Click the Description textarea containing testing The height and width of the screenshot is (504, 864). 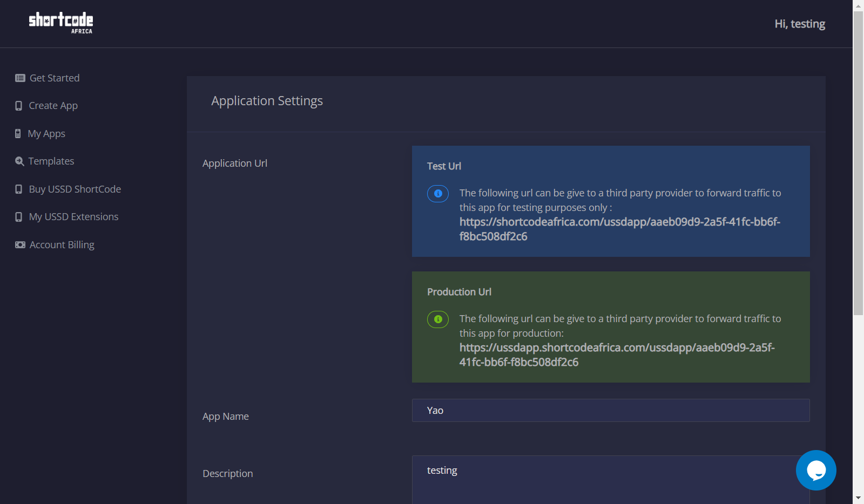(x=611, y=480)
